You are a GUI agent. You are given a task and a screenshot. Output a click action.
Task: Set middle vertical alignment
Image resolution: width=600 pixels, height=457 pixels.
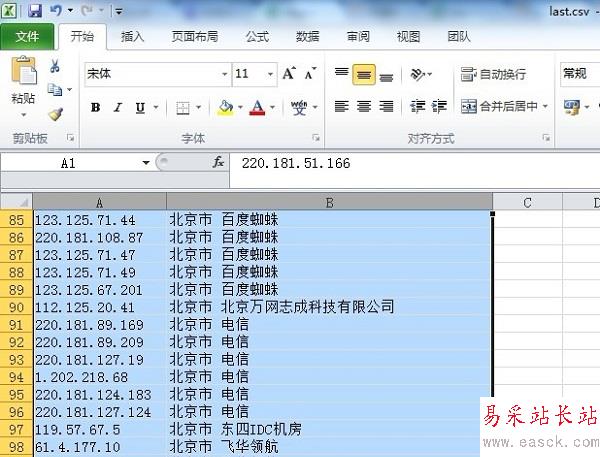coord(364,74)
